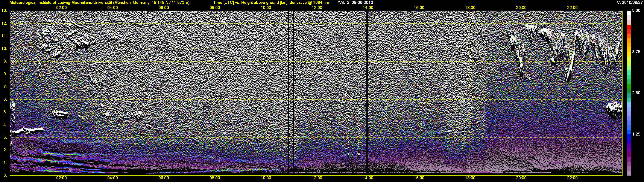The height and width of the screenshot is (182, 644).
Task: Click the 20:00 label on the lower time axis
Action: [521, 178]
